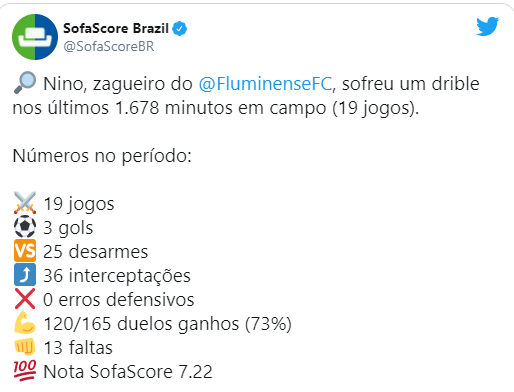This screenshot has width=514, height=392.
Task: Click the soccer ball emoji
Action: 25,227
